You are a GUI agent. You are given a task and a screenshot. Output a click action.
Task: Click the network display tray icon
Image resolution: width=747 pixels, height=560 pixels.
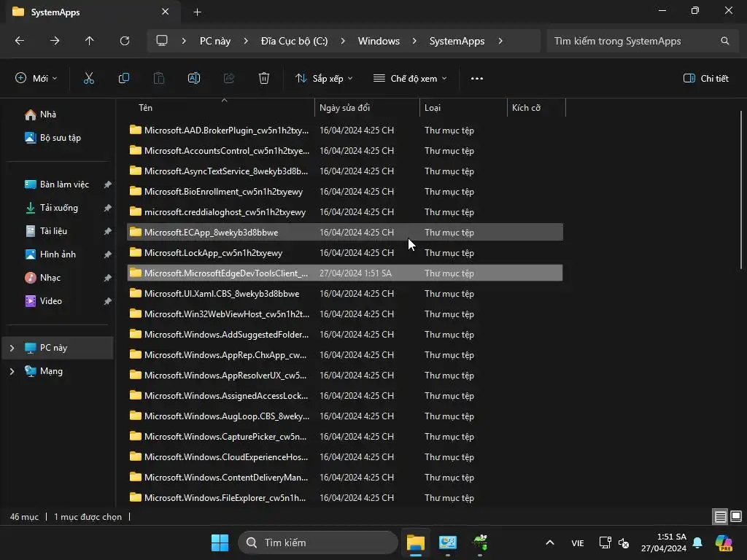pyautogui.click(x=605, y=542)
